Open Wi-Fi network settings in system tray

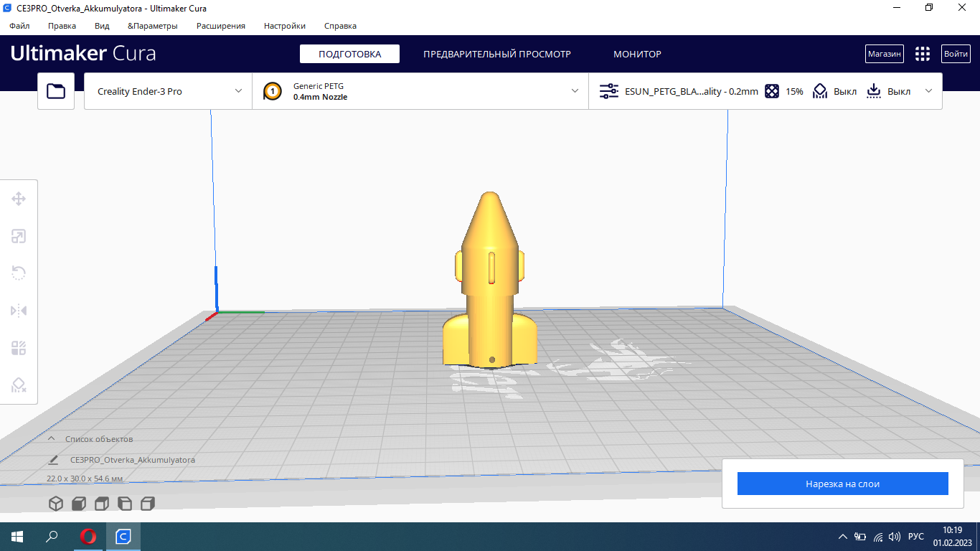coord(877,537)
